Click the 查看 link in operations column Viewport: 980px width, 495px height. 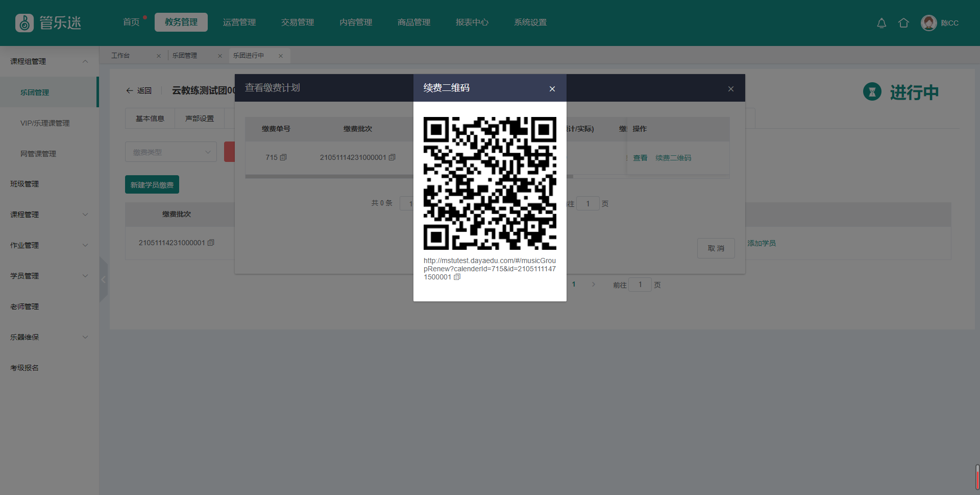[x=640, y=158]
